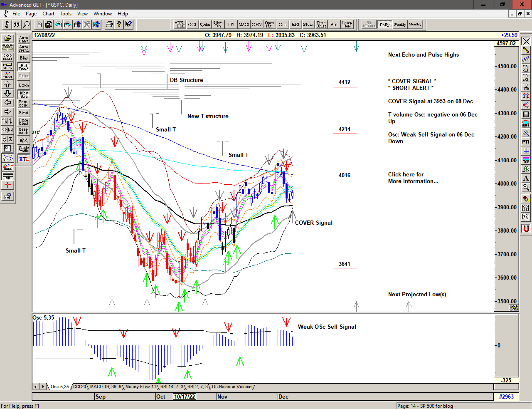Toggle the XTL indicator button

point(24,159)
